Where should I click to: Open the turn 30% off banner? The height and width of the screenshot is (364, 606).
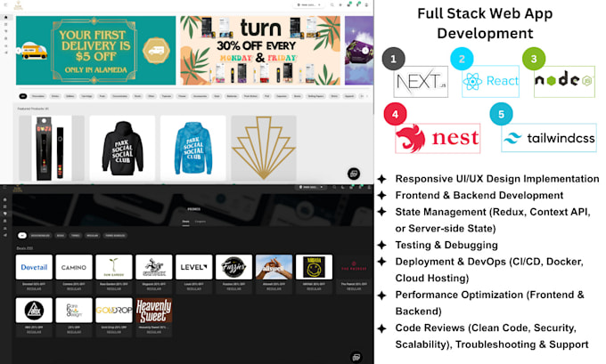coord(260,51)
